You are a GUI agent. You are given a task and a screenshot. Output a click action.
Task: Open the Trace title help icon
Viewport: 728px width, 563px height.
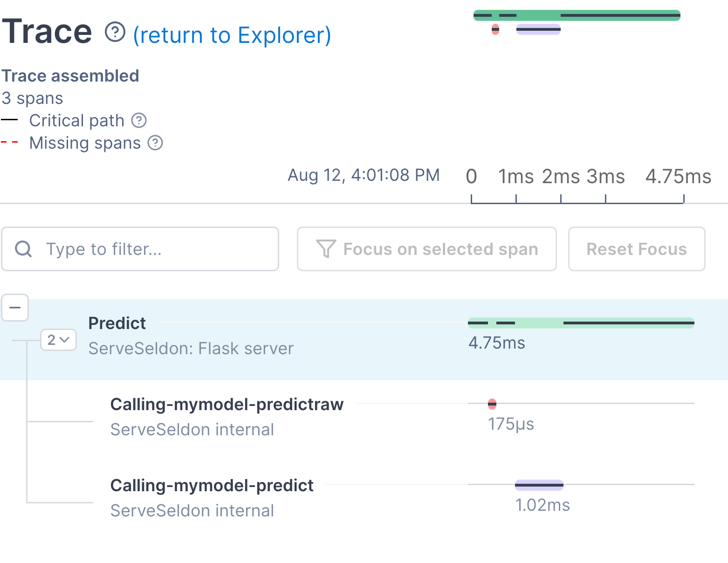point(114,34)
